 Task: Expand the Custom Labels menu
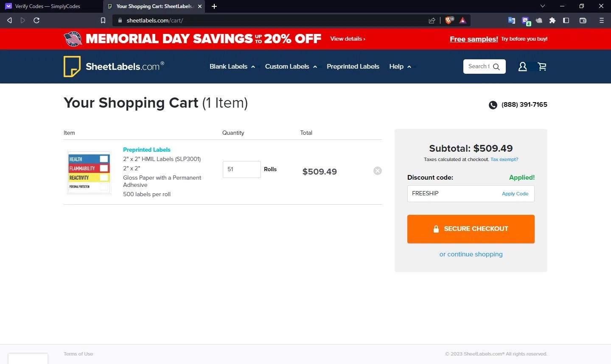point(291,67)
